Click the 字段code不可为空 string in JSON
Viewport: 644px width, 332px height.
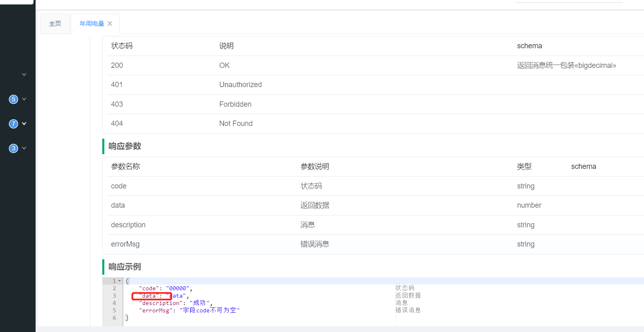tap(209, 310)
